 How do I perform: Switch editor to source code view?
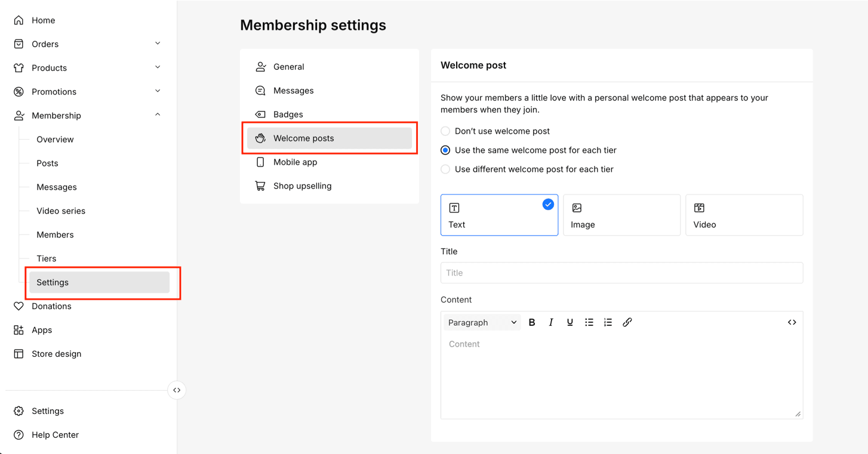(792, 322)
